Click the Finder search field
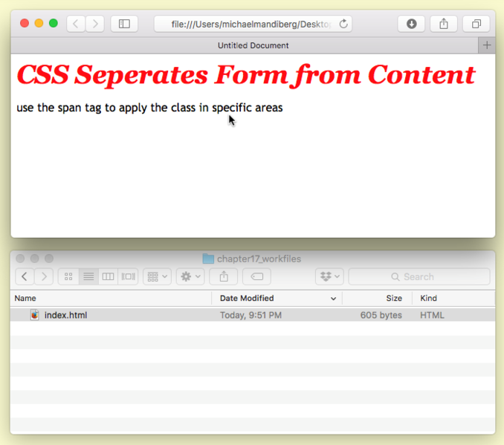Viewport: 504px width, 445px height. 419,277
